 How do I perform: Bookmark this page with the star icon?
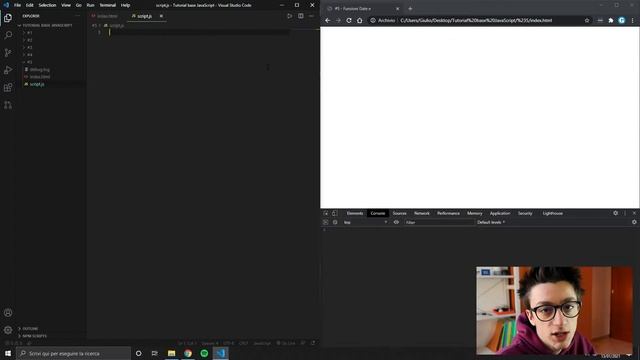pyautogui.click(x=587, y=20)
